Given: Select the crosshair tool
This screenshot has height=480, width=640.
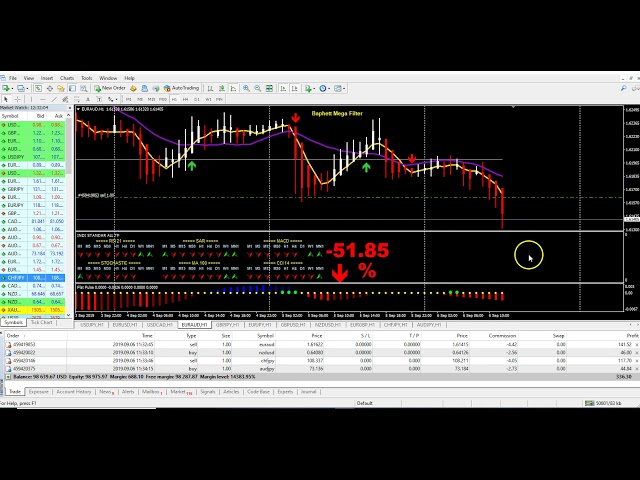Looking at the screenshot, I should (x=16, y=99).
